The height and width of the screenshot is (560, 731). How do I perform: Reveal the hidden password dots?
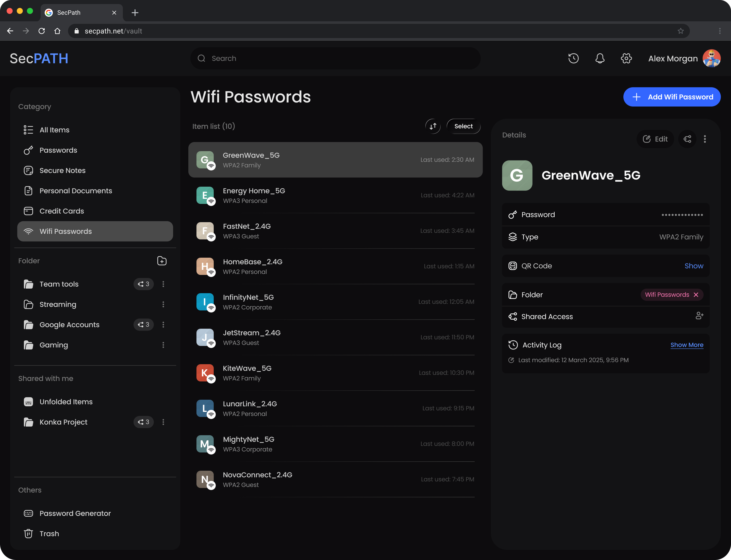pos(682,215)
